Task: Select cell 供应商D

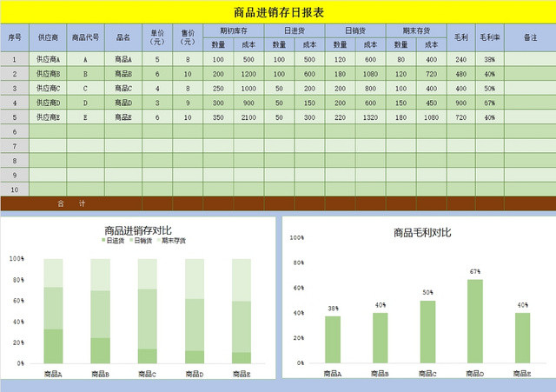Action: [x=48, y=103]
